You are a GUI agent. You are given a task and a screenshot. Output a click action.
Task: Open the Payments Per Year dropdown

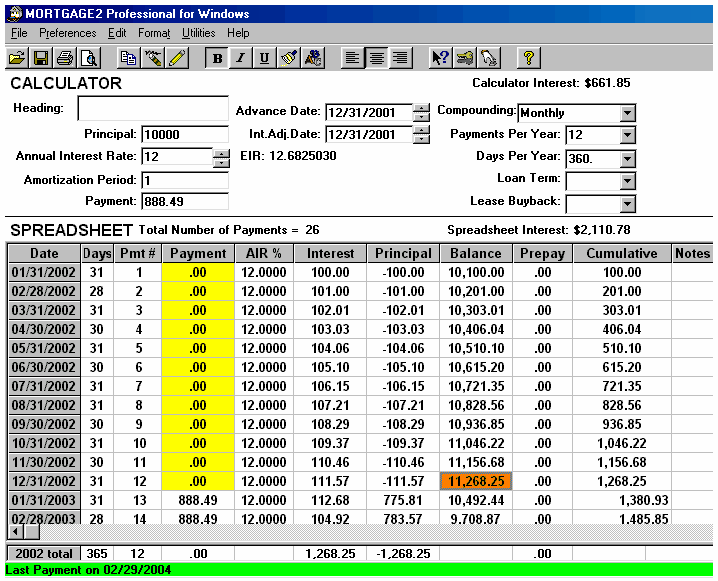[627, 135]
